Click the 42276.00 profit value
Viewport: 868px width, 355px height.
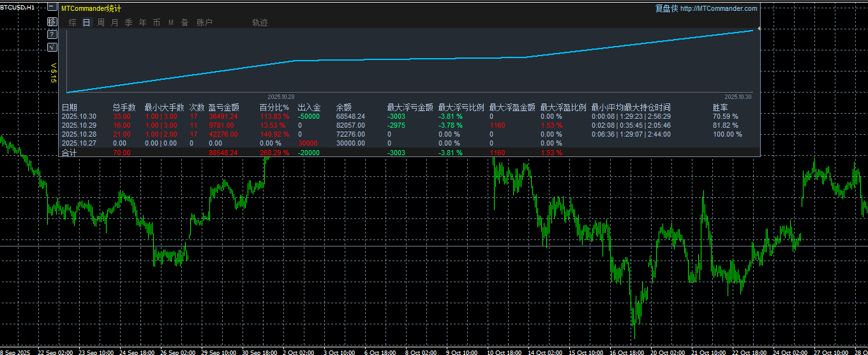tap(223, 134)
